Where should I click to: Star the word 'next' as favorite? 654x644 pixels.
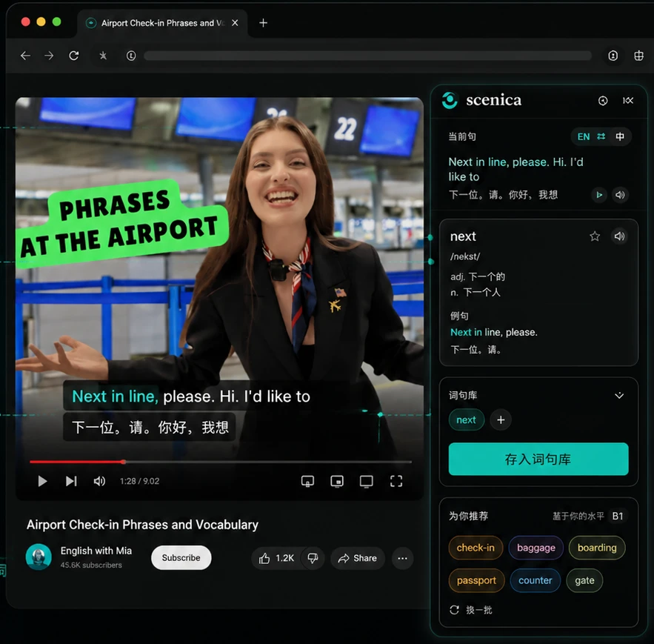tap(595, 236)
